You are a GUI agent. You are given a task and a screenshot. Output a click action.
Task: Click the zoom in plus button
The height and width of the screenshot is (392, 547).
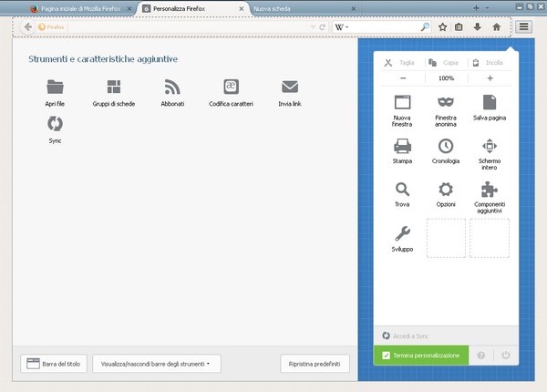pyautogui.click(x=490, y=78)
